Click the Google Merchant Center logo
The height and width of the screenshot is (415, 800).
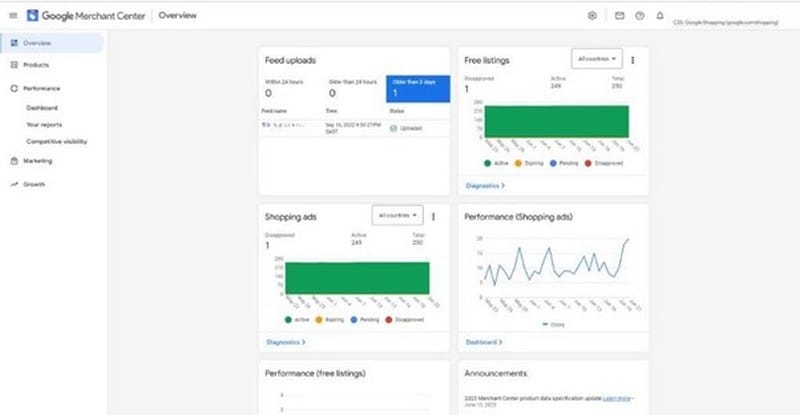click(86, 16)
